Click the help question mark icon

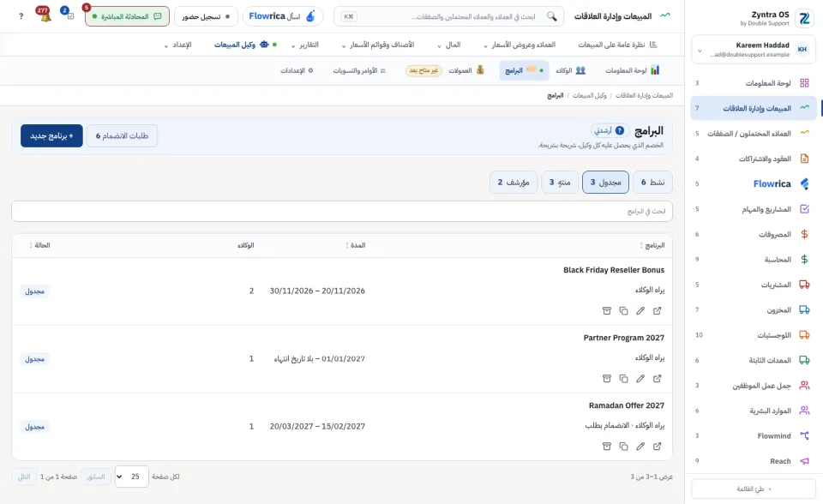point(21,16)
